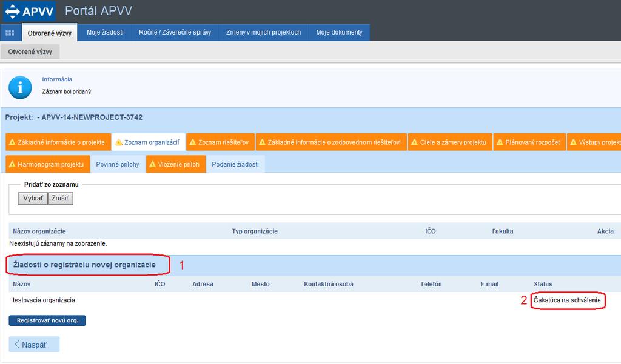Select the Otvorené výzvy sub-tab
This screenshot has width=621, height=364.
pyautogui.click(x=30, y=52)
